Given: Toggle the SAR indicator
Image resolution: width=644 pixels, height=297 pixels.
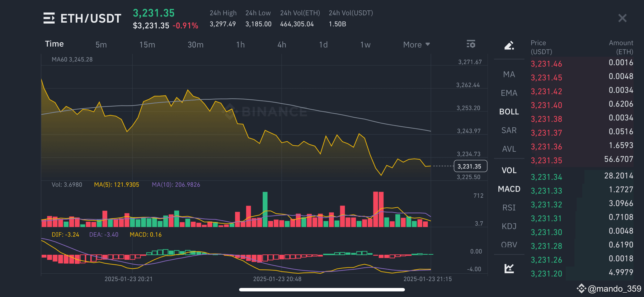Looking at the screenshot, I should pos(509,130).
